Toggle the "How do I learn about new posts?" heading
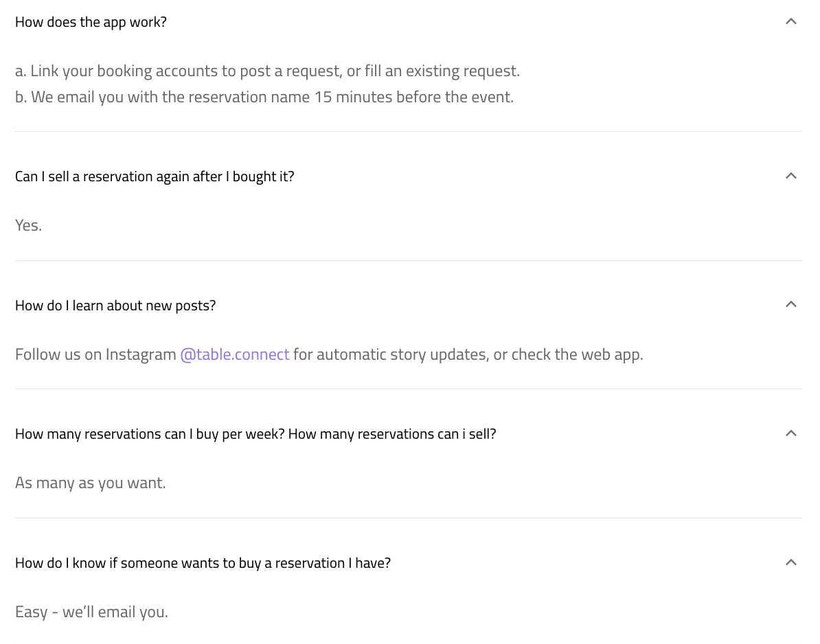This screenshot has height=644, width=820. coord(115,306)
